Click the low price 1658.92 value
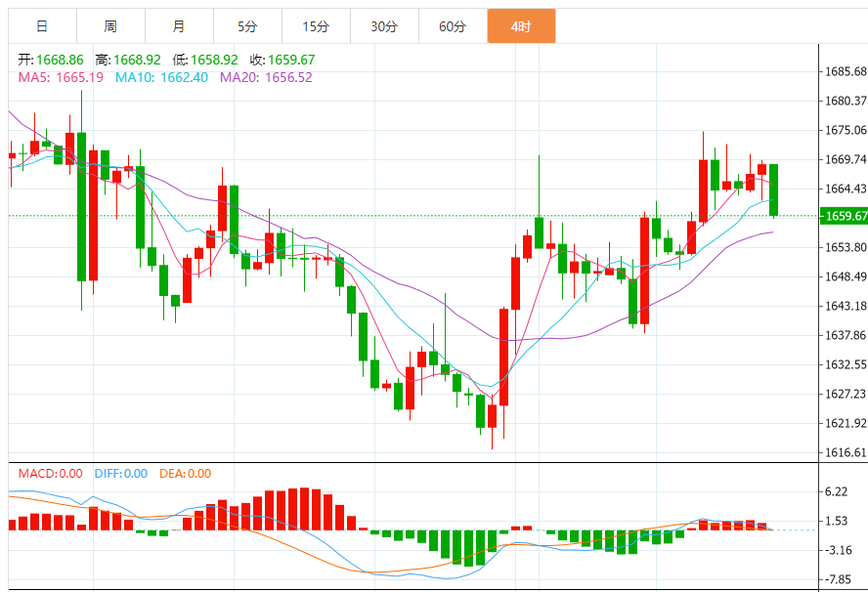868x592 pixels. [x=214, y=60]
